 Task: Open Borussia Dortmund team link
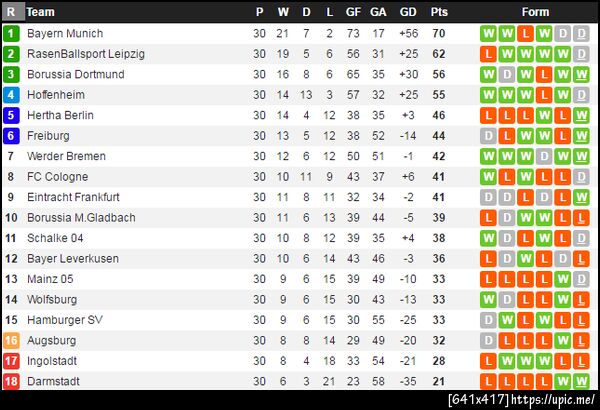(76, 74)
